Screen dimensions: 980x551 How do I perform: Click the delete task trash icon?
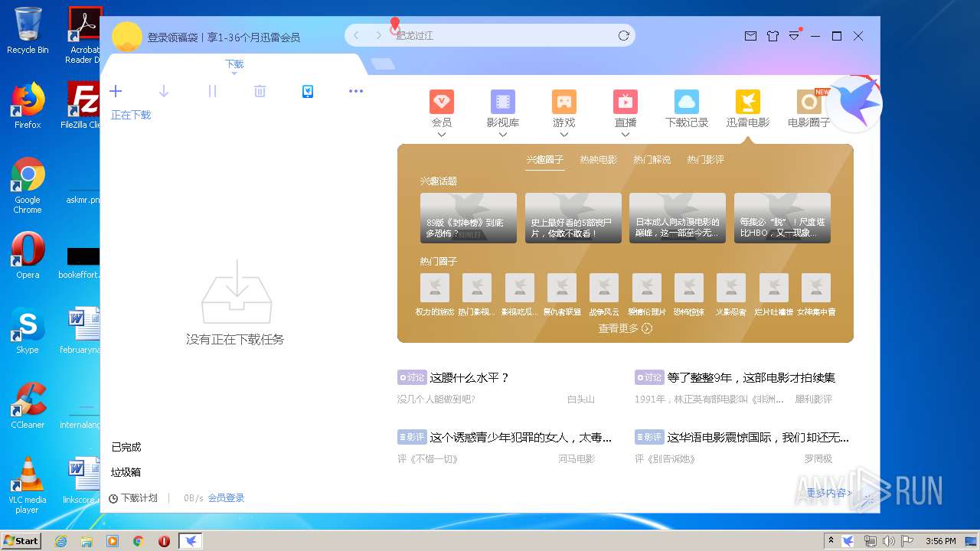[x=260, y=91]
